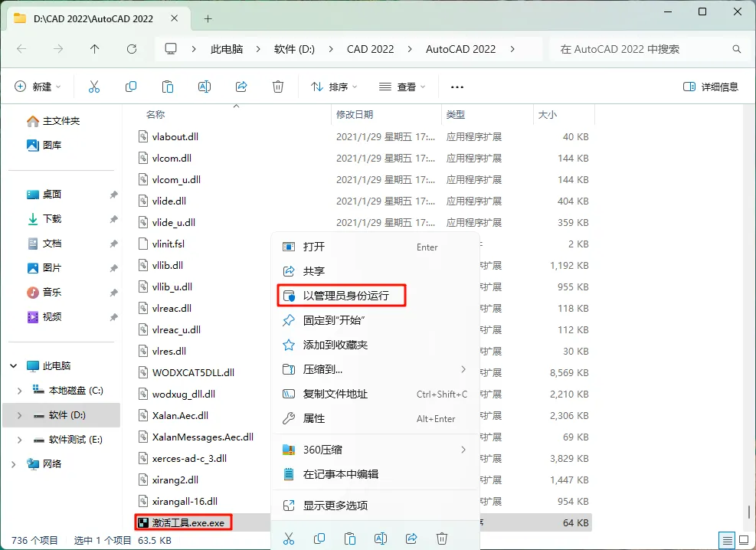This screenshot has width=756, height=550.
Task: Refresh the current folder
Action: (x=132, y=49)
